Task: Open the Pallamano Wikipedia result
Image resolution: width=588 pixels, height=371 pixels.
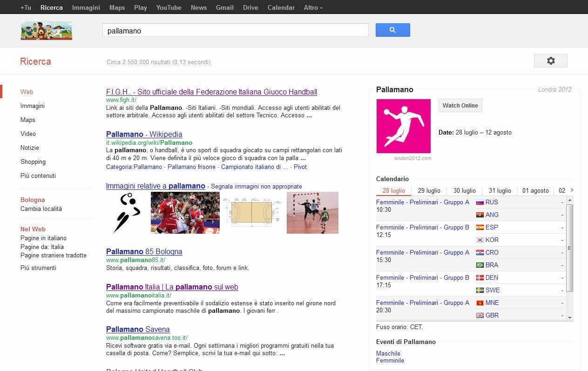Action: [x=144, y=135]
